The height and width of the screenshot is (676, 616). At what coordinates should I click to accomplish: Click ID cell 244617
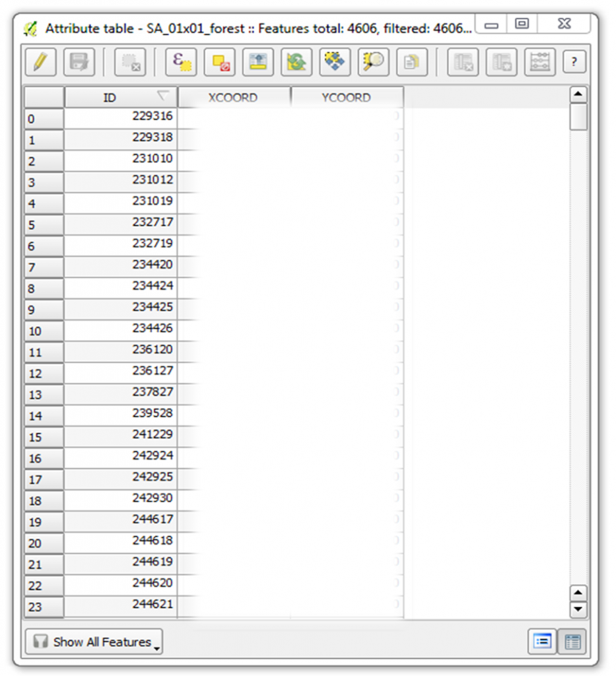(121, 522)
